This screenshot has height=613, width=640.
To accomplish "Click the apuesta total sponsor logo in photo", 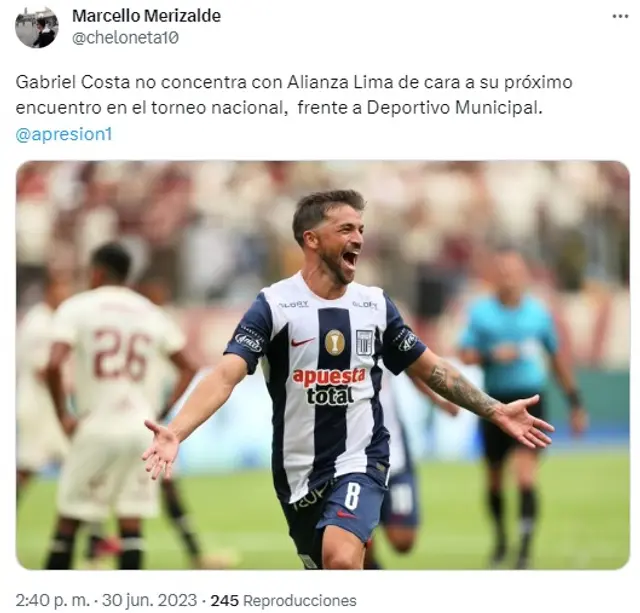I will pyautogui.click(x=329, y=386).
